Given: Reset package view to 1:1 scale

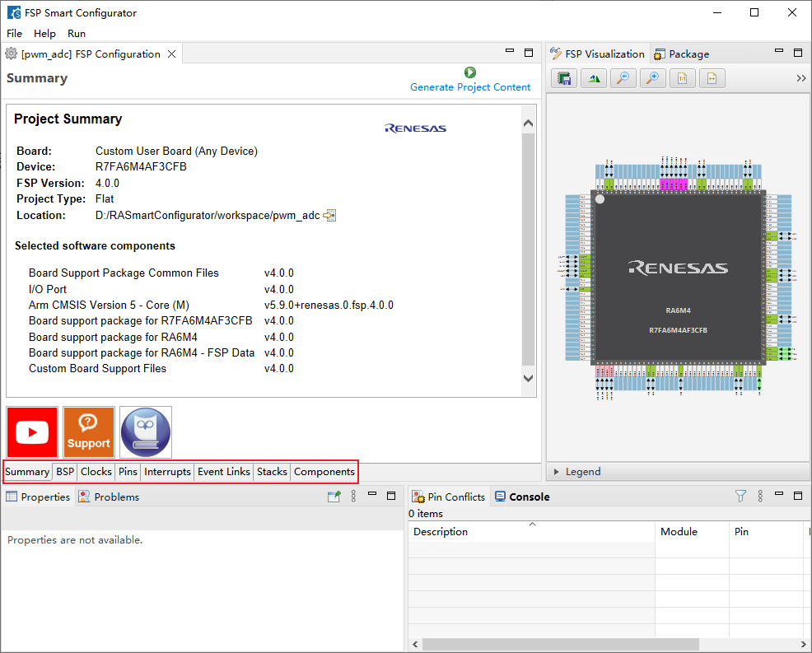Looking at the screenshot, I should pyautogui.click(x=683, y=78).
